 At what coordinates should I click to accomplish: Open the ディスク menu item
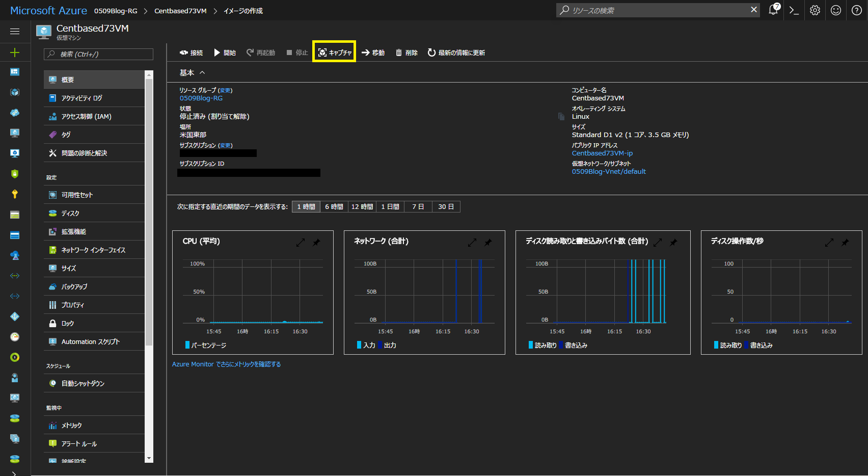[94, 213]
